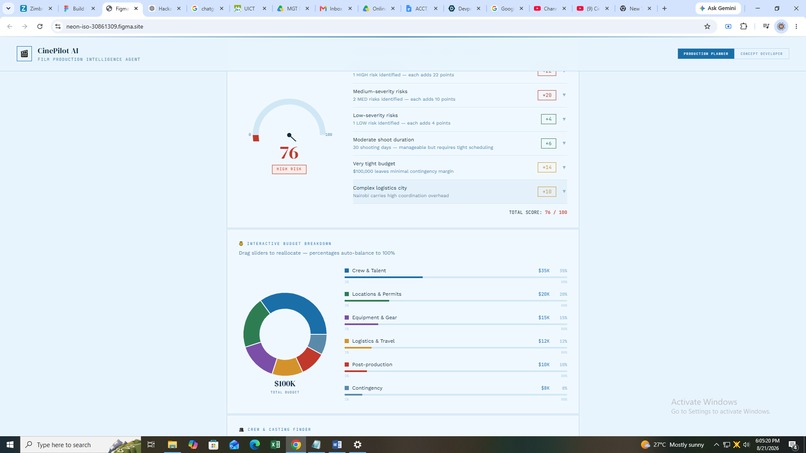Click the blue Crew & Talent color swatch
This screenshot has height=453, width=806.
(346, 270)
